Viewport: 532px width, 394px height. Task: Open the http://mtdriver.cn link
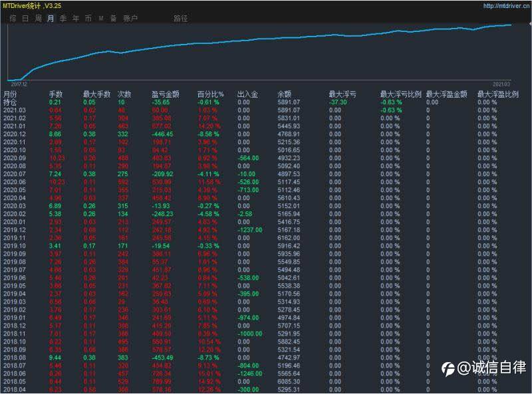click(506, 6)
